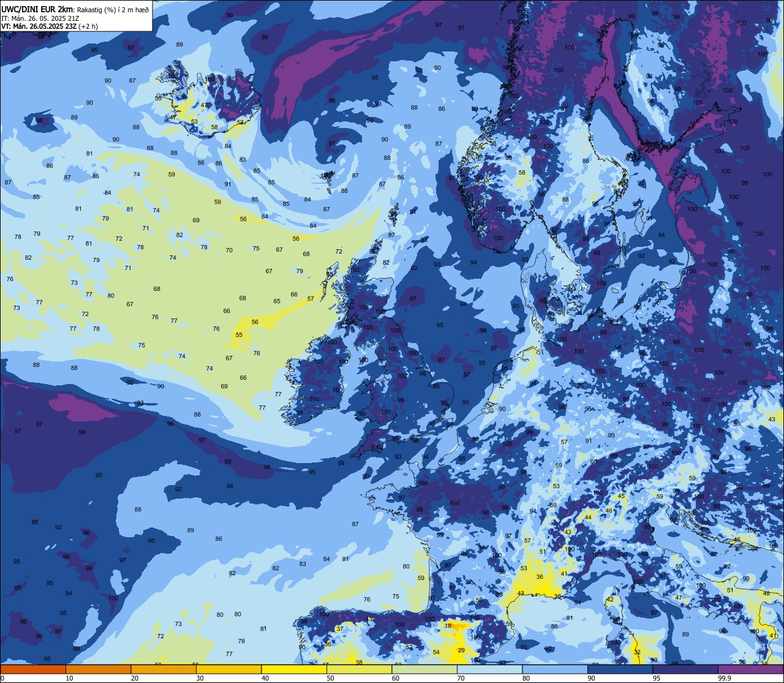Click the 'VT: Mán. 26.05.2025 23Z (+2 h)' line
This screenshot has height=683, width=784.
49,26
